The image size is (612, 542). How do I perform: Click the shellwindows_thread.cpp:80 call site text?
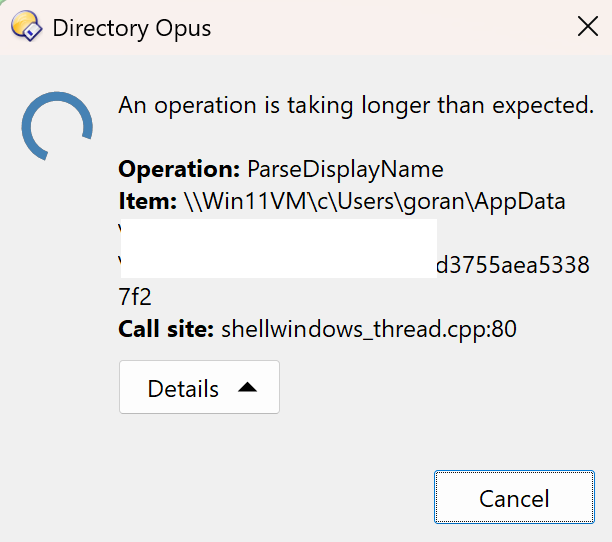tap(369, 329)
